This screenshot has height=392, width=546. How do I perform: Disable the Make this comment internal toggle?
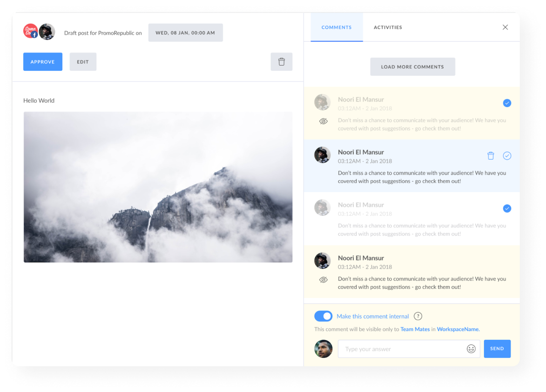pos(323,316)
